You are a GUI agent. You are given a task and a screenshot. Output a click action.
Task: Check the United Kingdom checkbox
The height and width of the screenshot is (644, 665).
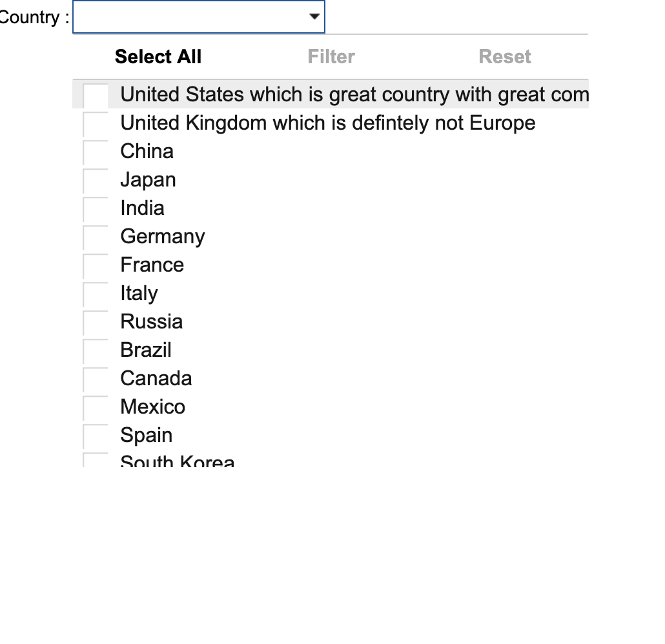coord(96,124)
